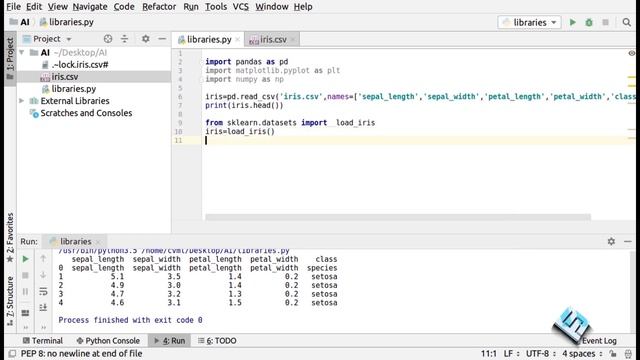Open the Event Log
Viewport: 640px width, 360px height.
tap(599, 341)
